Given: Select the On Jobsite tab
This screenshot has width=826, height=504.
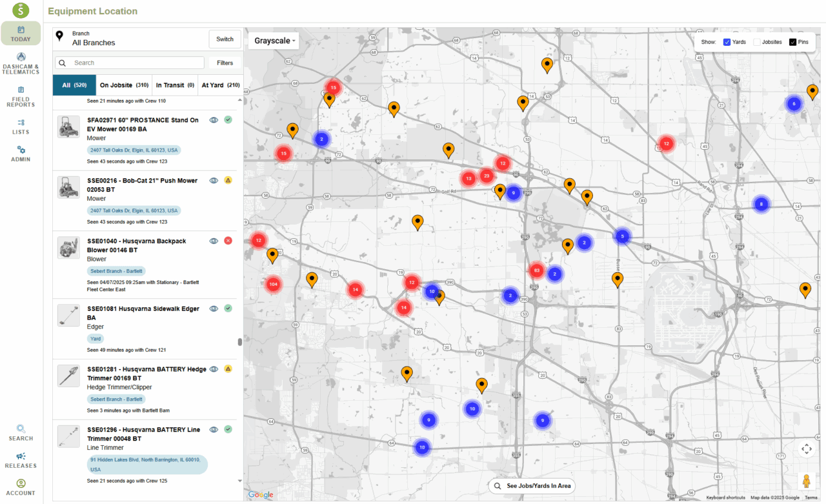Looking at the screenshot, I should tap(125, 85).
